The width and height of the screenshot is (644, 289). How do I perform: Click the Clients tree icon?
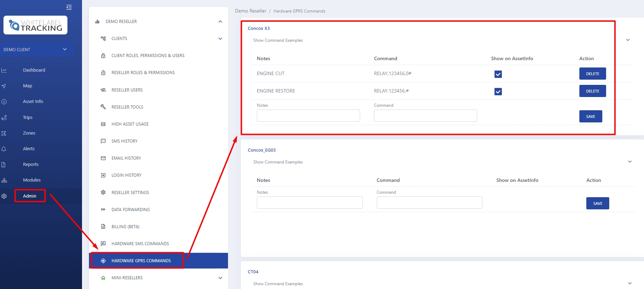point(103,39)
